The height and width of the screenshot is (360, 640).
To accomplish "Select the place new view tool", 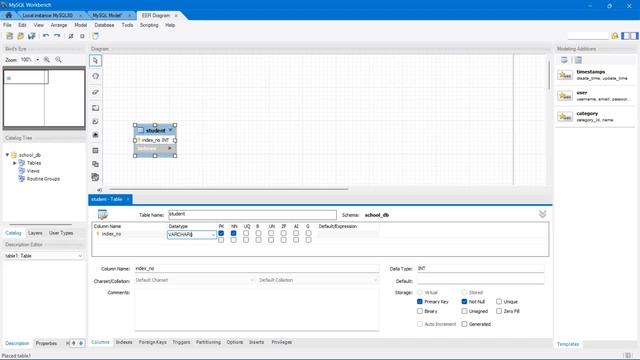I will coord(96,164).
